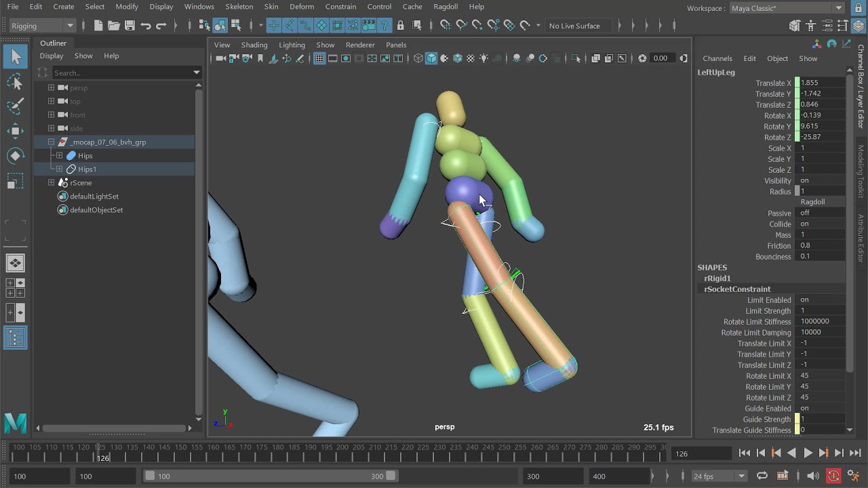This screenshot has width=868, height=488.
Task: Expand the Hips1 node in Outliner
Action: (60, 169)
